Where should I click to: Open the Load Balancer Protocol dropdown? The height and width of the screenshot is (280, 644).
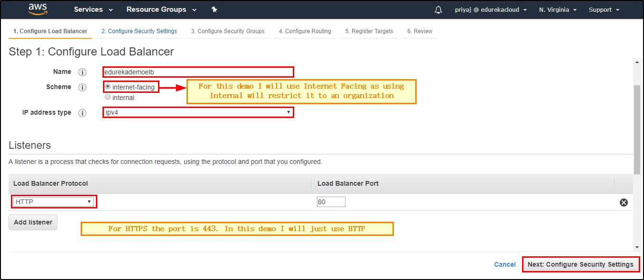53,201
